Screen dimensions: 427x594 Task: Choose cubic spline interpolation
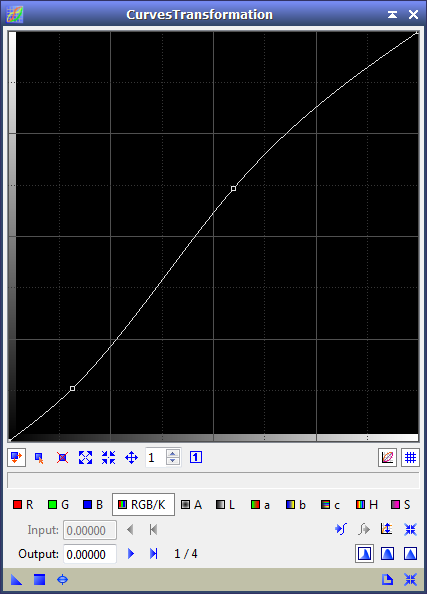tap(387, 554)
